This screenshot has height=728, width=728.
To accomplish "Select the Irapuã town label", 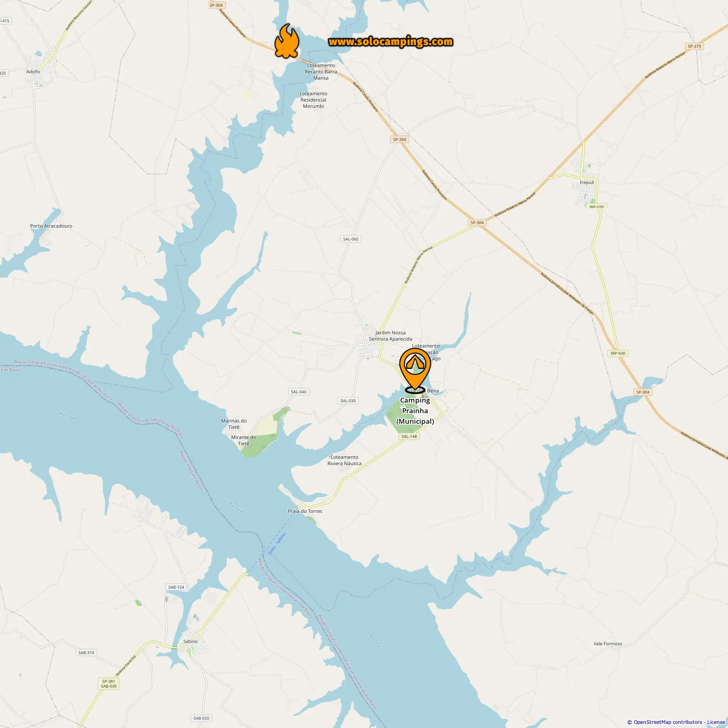I will [x=587, y=182].
